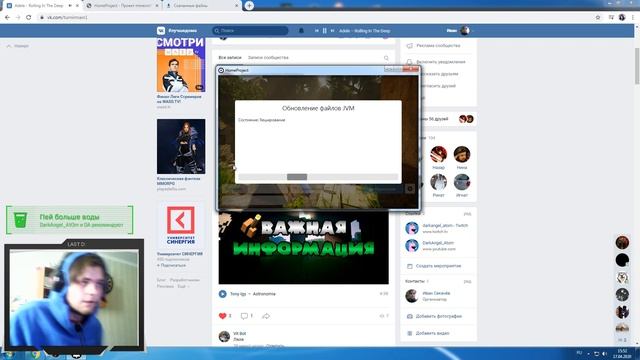Open the DarkAngel_Atom YouTube link

[x=438, y=243]
